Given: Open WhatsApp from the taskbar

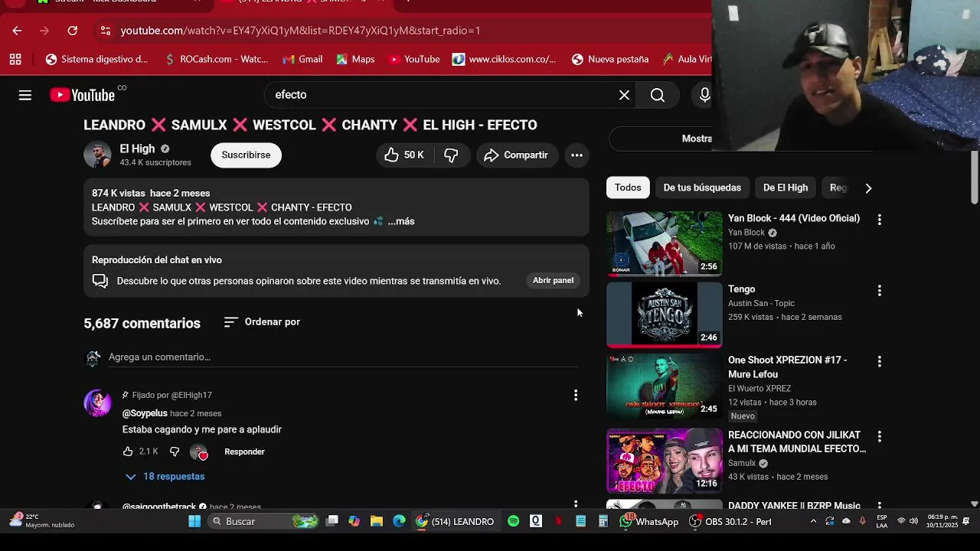Looking at the screenshot, I should point(649,521).
